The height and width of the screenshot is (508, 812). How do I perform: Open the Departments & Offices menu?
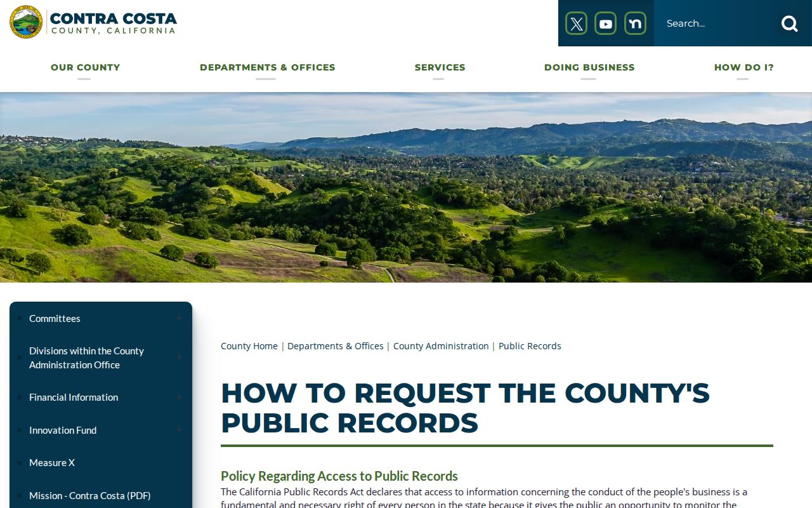click(267, 67)
